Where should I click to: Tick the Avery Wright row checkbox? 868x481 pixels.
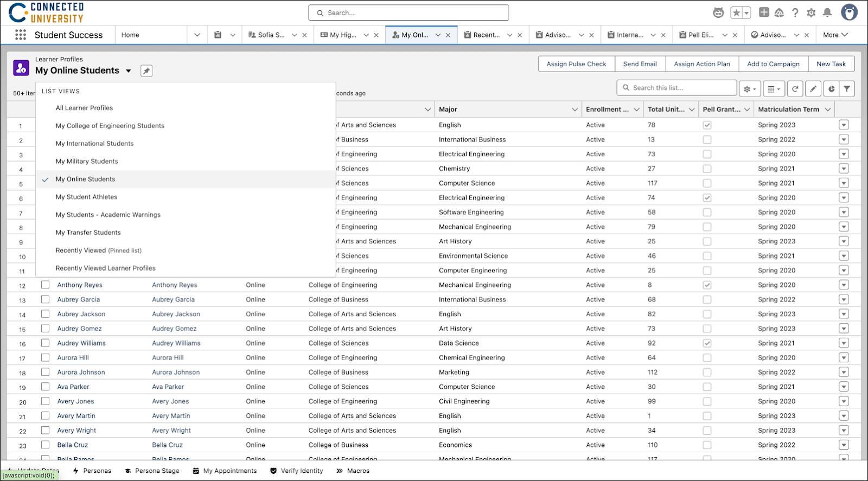(46, 431)
